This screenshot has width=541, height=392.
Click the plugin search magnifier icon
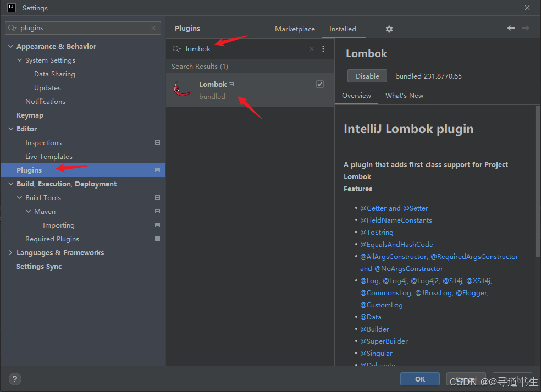coord(176,49)
